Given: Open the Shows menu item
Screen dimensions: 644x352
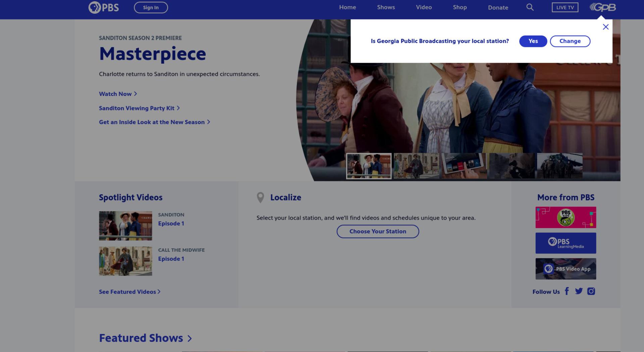Looking at the screenshot, I should tap(386, 7).
